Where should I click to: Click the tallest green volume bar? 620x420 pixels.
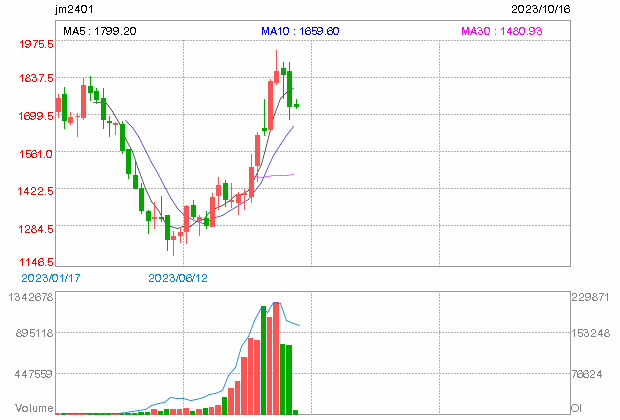point(263,360)
